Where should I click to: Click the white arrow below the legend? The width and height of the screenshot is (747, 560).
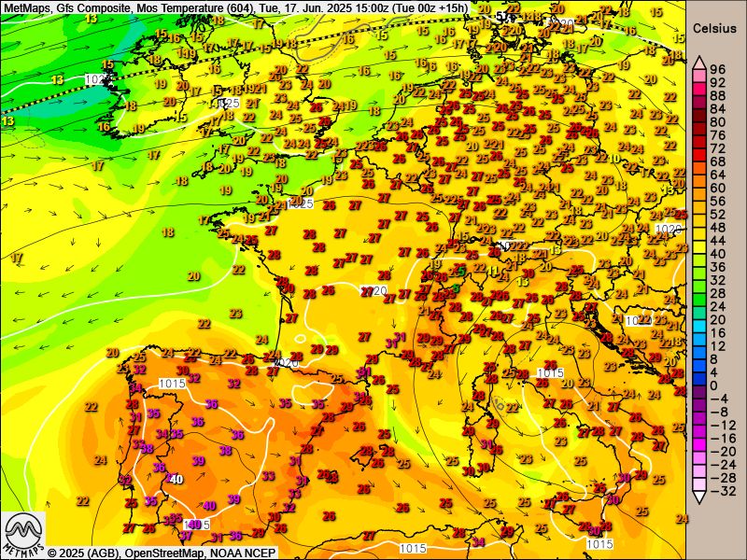pos(698,499)
